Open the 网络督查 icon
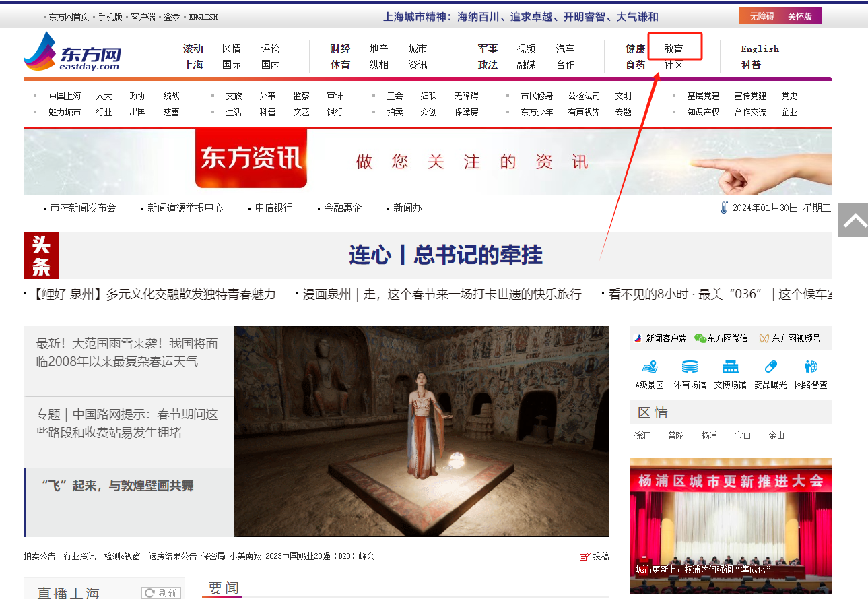Screen dimensions: 868x599 811,367
